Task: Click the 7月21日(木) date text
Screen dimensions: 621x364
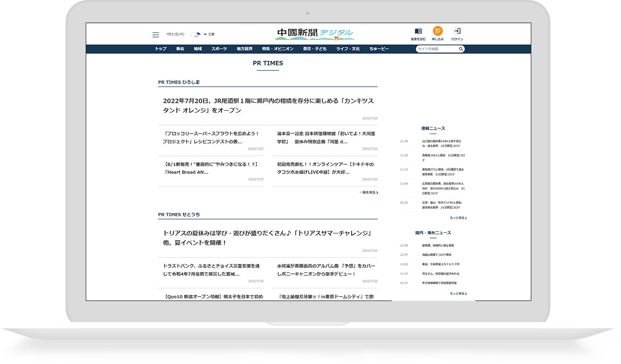Action: [x=175, y=34]
